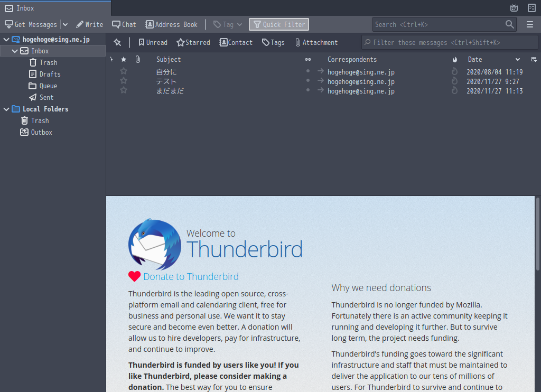Select date 2020/11/27 11:13 cell

coord(495,91)
